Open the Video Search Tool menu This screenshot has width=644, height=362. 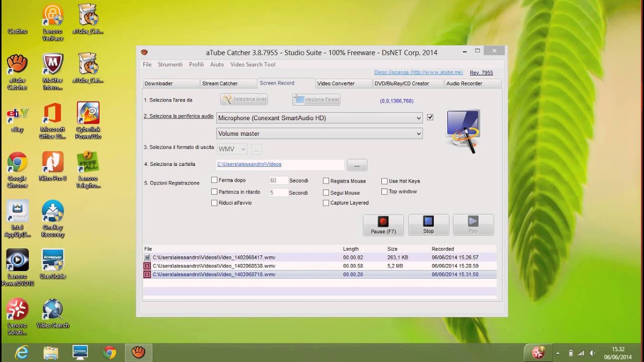pos(253,64)
